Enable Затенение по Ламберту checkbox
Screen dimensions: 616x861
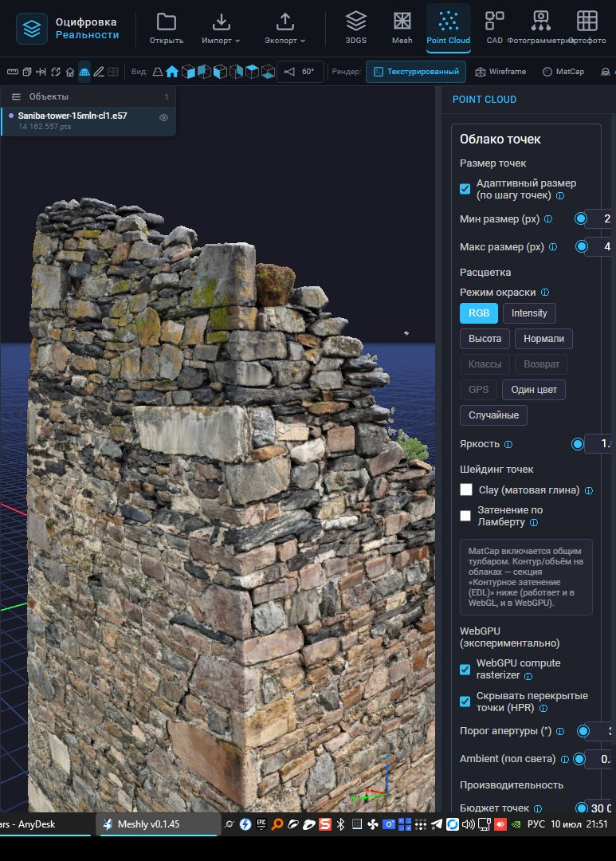click(465, 516)
